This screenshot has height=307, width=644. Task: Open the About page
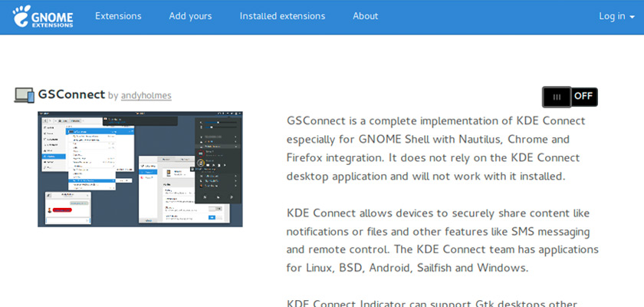click(x=365, y=16)
